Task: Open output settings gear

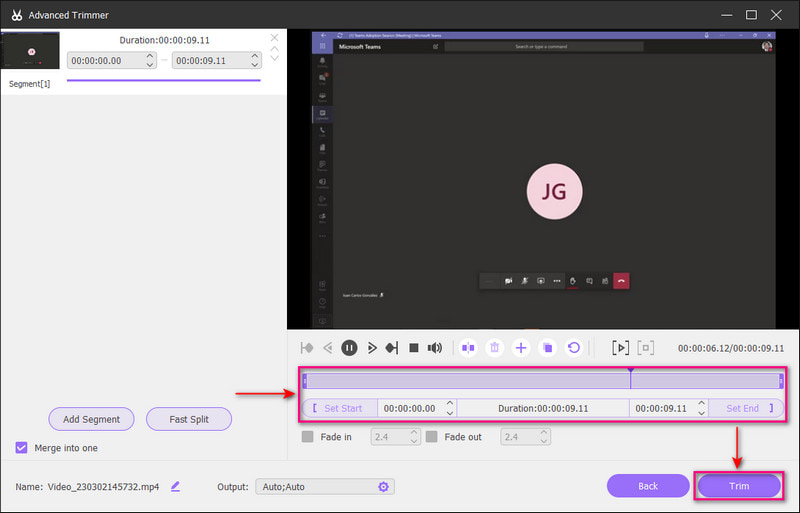Action: point(384,487)
